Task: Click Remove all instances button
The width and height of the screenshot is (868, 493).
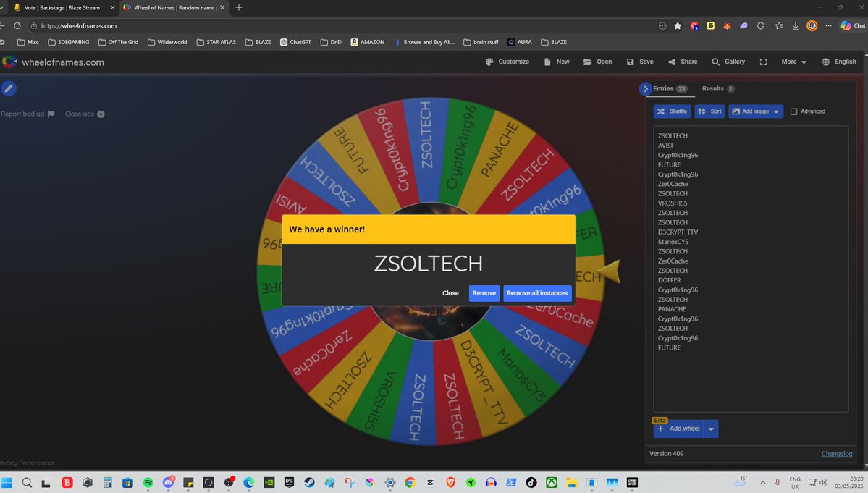Action: [x=537, y=293]
